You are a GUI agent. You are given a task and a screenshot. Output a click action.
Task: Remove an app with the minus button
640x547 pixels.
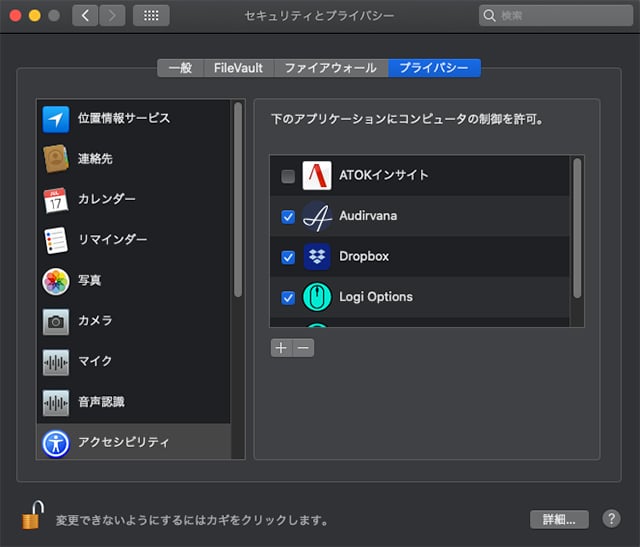(303, 348)
